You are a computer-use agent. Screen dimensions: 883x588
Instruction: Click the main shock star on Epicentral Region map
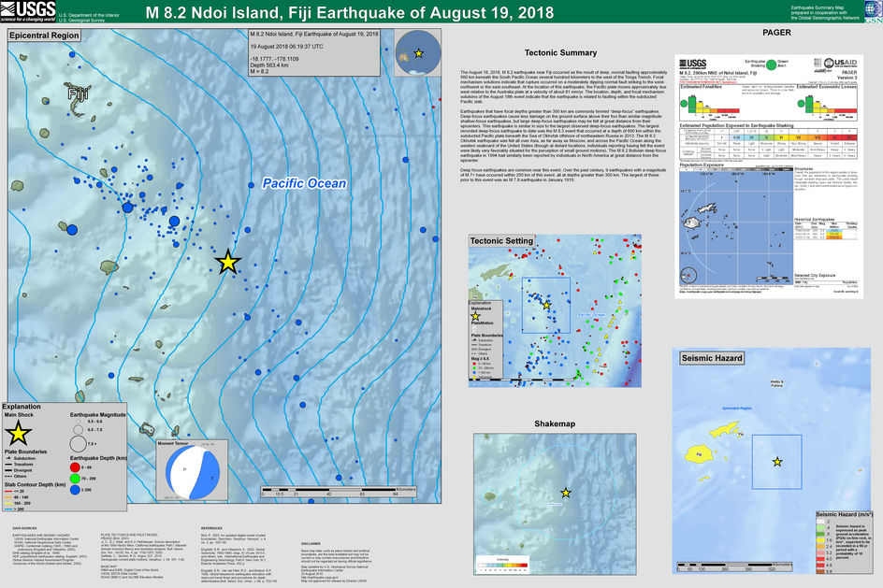point(227,263)
